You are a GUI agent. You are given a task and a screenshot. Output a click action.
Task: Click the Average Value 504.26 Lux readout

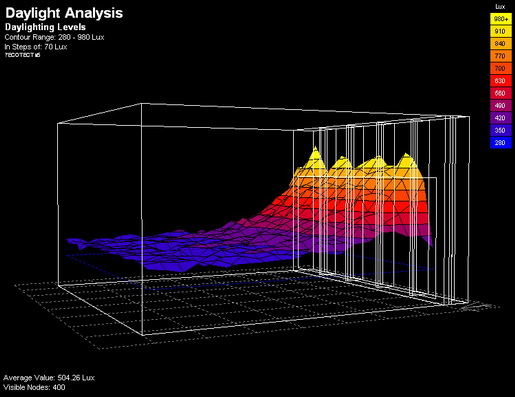tap(49, 378)
